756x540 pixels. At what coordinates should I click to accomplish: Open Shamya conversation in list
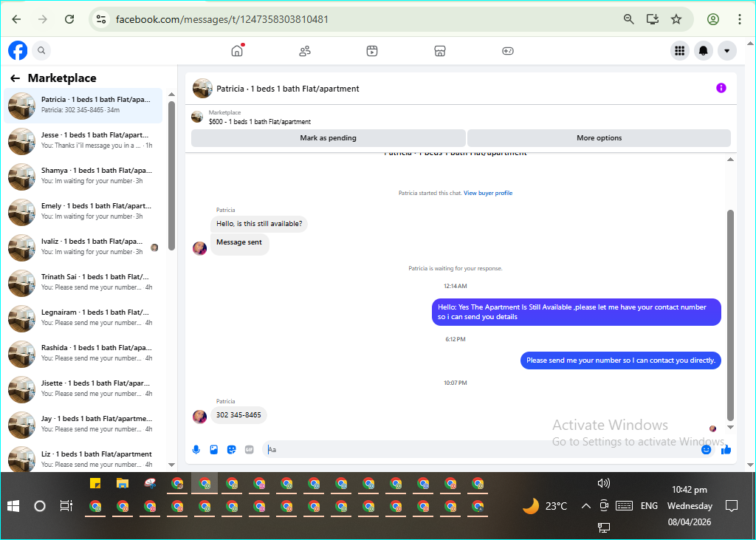(x=83, y=176)
